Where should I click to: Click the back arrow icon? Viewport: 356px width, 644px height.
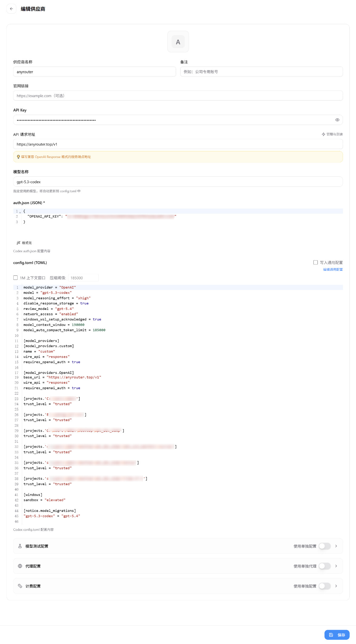pyautogui.click(x=12, y=9)
